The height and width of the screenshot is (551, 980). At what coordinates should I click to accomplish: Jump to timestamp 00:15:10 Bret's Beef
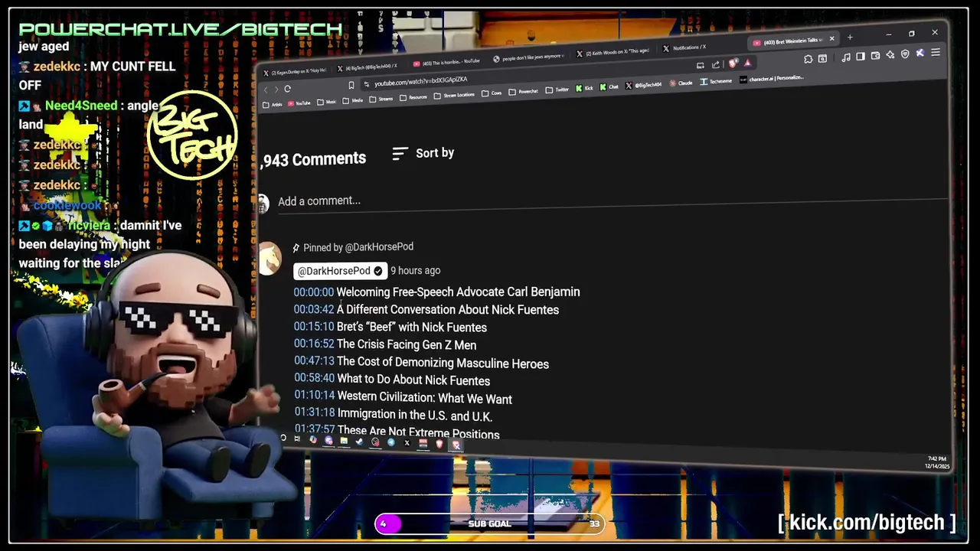(x=314, y=327)
